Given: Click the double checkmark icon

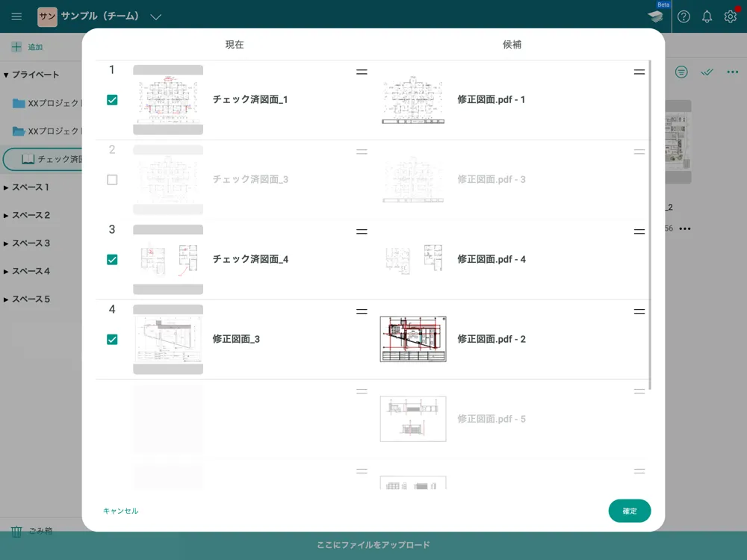Looking at the screenshot, I should tap(707, 72).
